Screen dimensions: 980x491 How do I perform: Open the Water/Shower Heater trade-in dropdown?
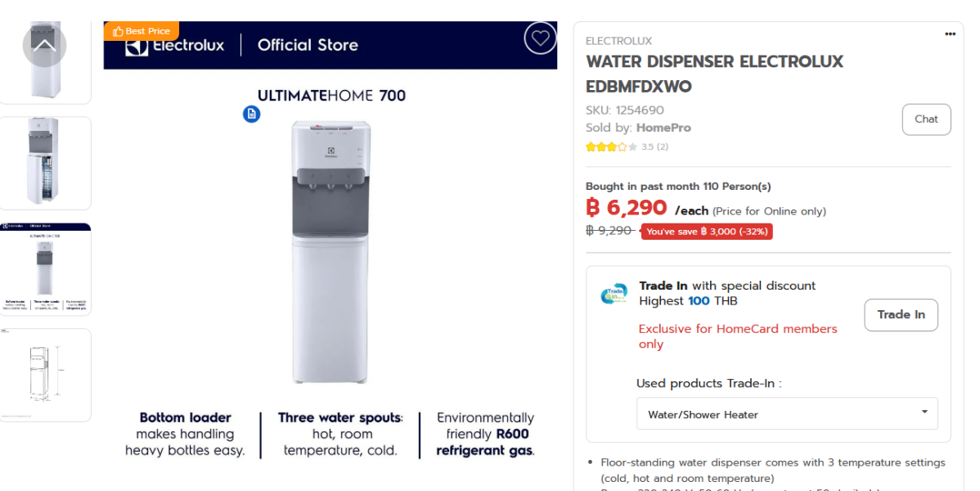[787, 413]
